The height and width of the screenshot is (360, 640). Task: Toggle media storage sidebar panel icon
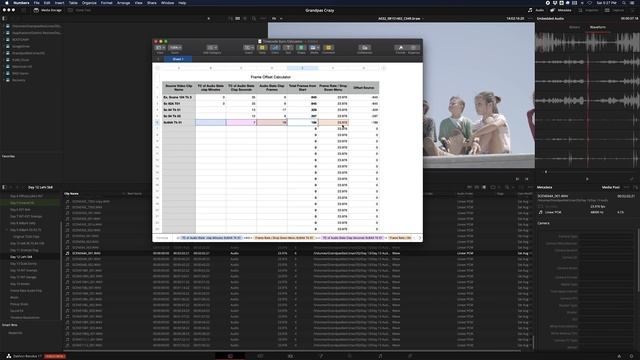(x=4, y=18)
